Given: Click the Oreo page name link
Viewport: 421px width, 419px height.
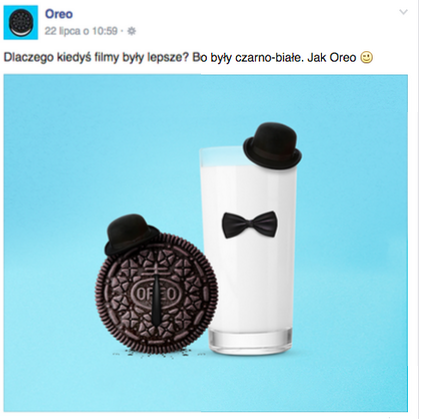Looking at the screenshot, I should [59, 14].
